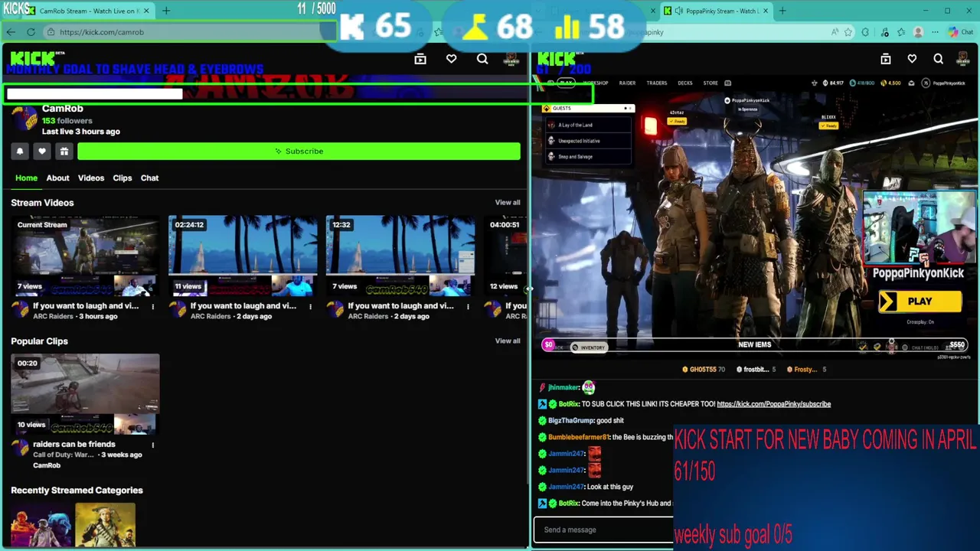
Task: Select the PoppaPinky Stream browser tab
Action: (716, 11)
